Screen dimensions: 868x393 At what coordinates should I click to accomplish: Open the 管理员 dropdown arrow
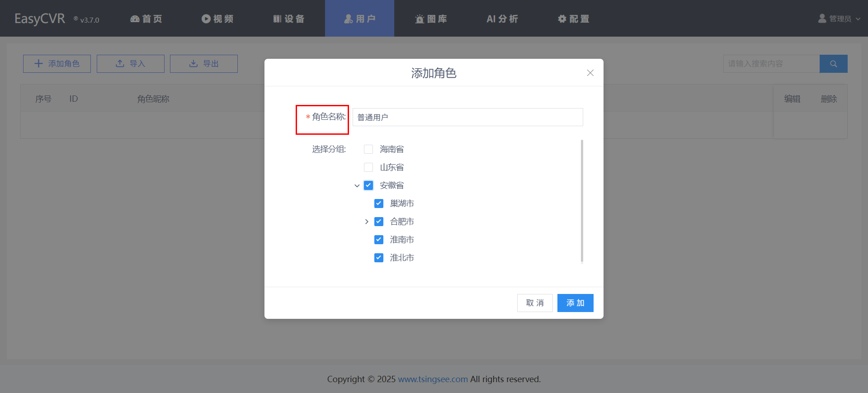858,19
